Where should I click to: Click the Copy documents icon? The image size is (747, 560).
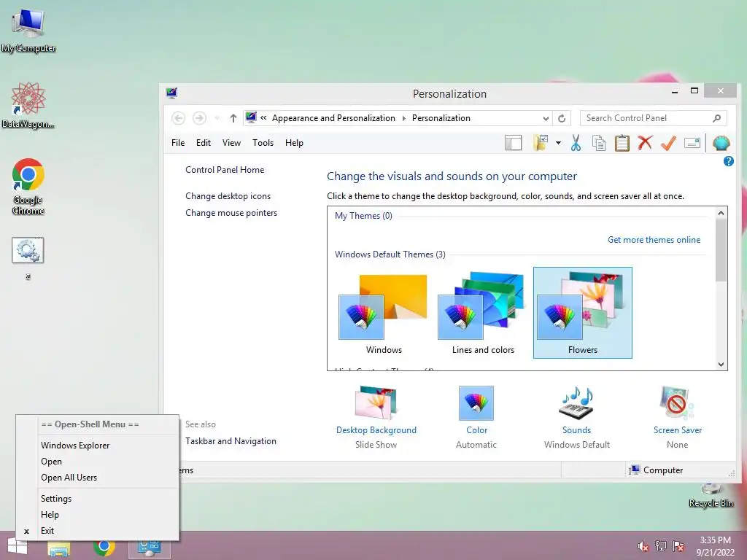[599, 143]
